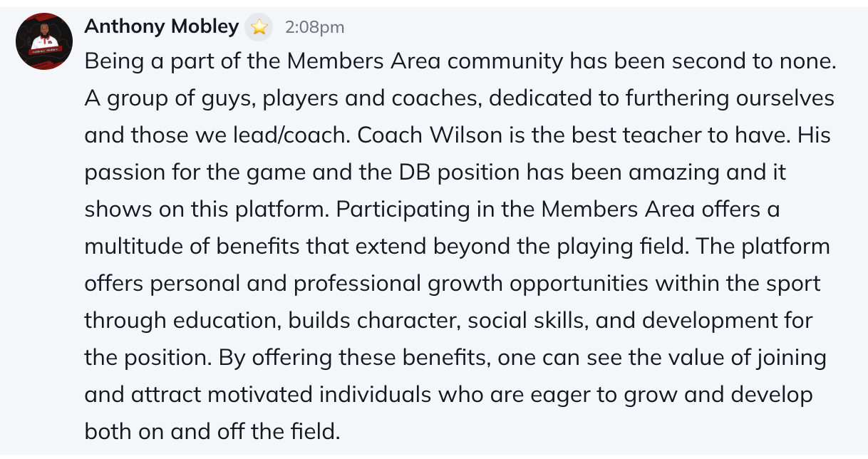Select the 2:08pm message timestamp
This screenshot has height=459, width=868.
click(x=314, y=28)
